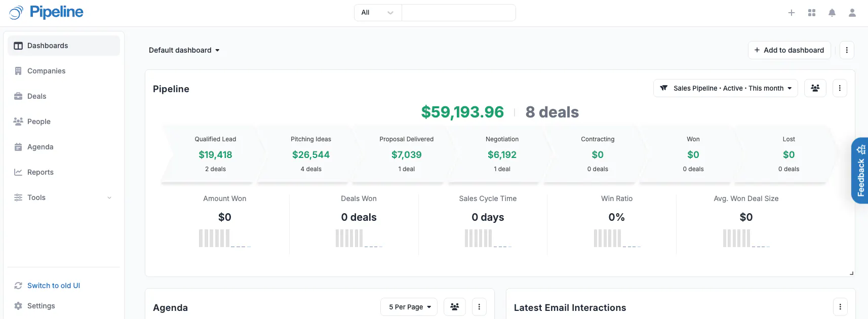Click the Win Ratio mini chart
The height and width of the screenshot is (319, 868).
click(617, 238)
